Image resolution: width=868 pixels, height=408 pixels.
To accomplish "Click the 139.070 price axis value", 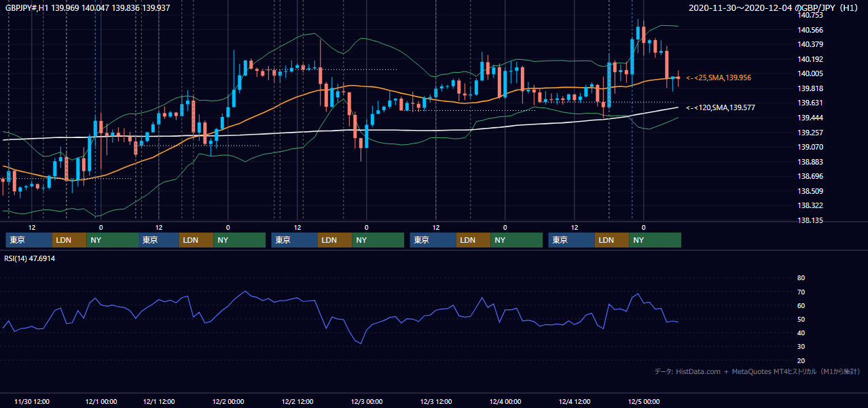I will [x=811, y=147].
